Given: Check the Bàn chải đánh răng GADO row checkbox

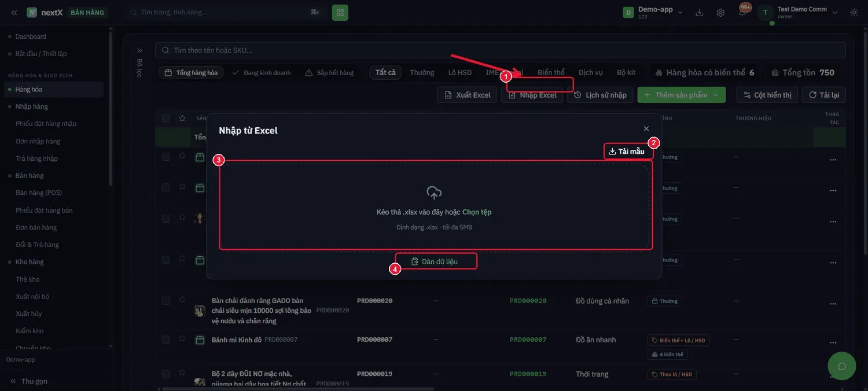Looking at the screenshot, I should coord(166,301).
